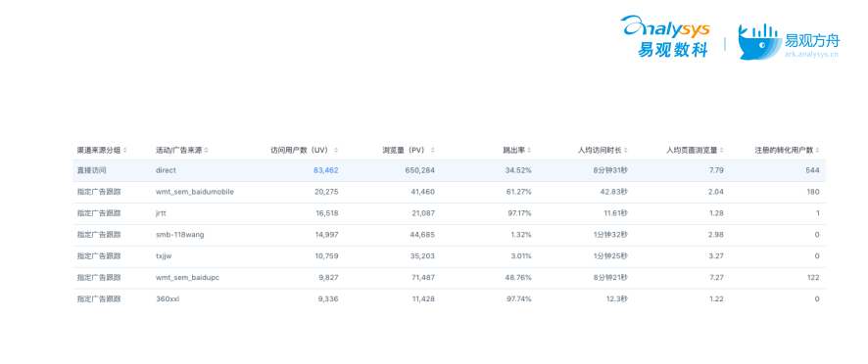
Task: Click the 16,518 UV value
Action: 326,213
